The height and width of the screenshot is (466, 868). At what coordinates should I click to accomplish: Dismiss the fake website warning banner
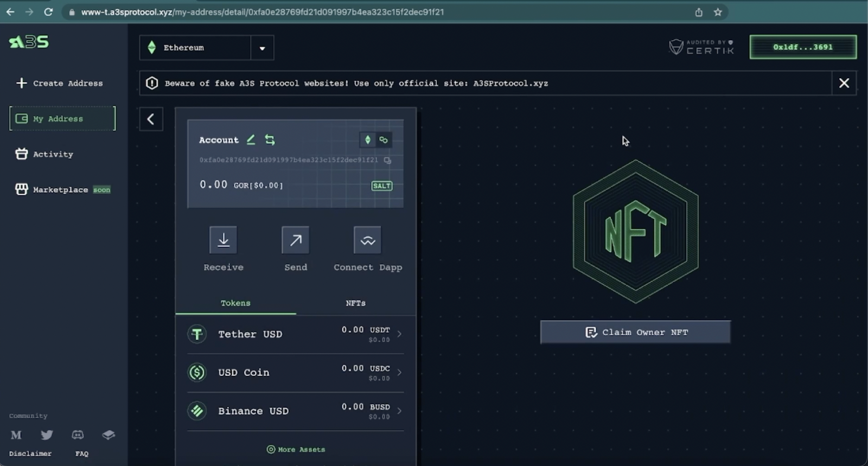pyautogui.click(x=844, y=83)
